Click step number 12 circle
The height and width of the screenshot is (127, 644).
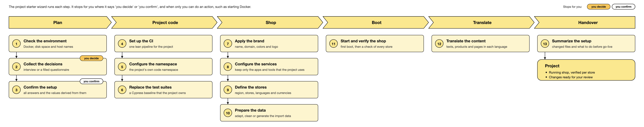(439, 44)
